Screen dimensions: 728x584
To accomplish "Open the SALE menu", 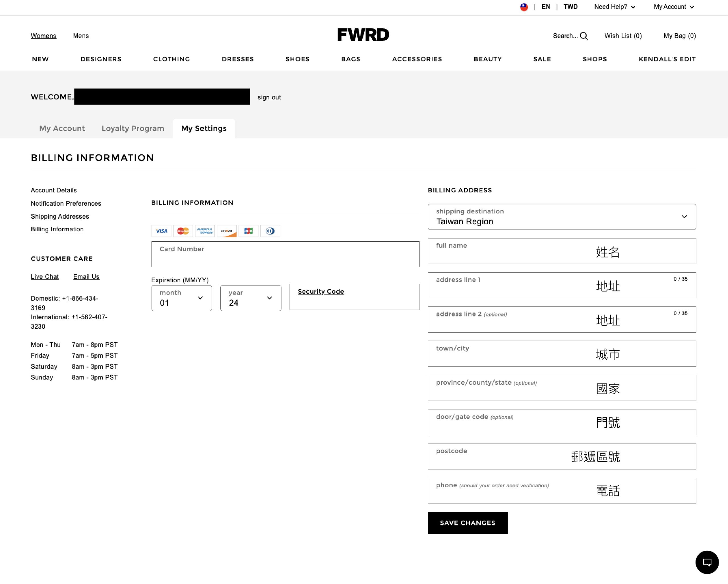I will click(x=542, y=59).
